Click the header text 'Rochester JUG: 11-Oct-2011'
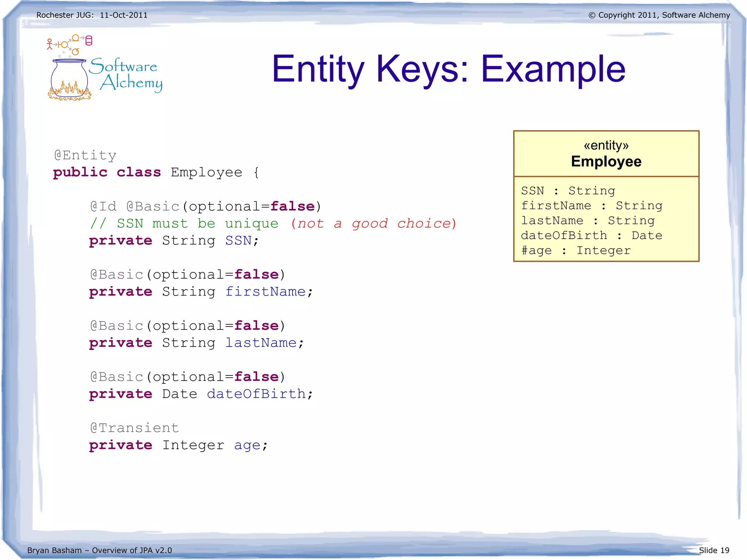 (x=92, y=15)
